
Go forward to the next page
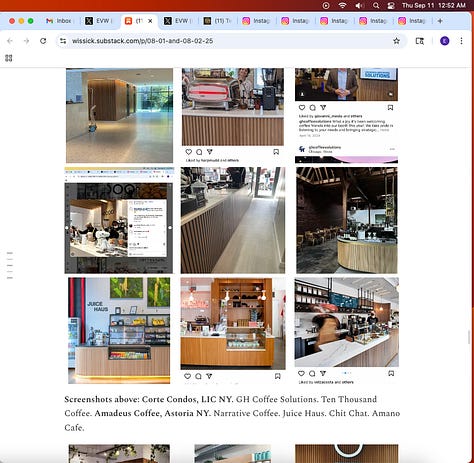point(26,41)
